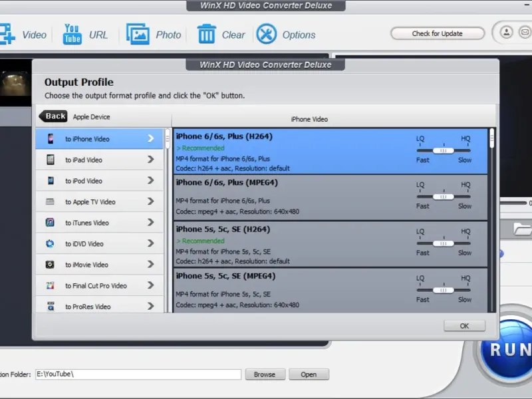
Task: Click the Final Cut Pro icon
Action: tap(50, 285)
